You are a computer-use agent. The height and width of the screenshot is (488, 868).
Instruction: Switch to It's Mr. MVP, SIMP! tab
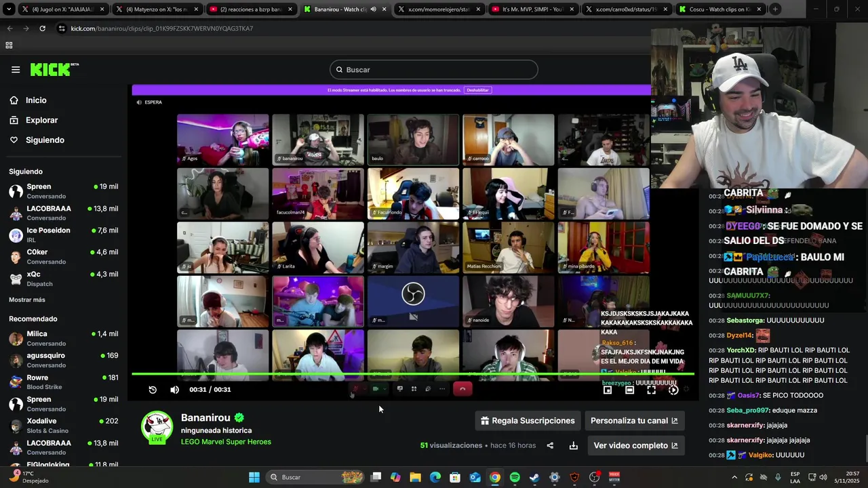(532, 9)
